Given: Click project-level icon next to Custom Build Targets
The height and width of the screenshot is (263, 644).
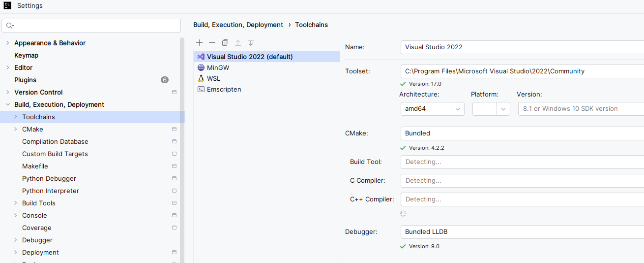Looking at the screenshot, I should (174, 154).
